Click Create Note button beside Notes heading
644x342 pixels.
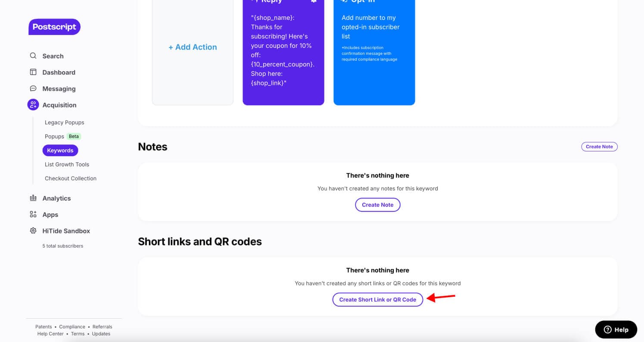pos(599,147)
